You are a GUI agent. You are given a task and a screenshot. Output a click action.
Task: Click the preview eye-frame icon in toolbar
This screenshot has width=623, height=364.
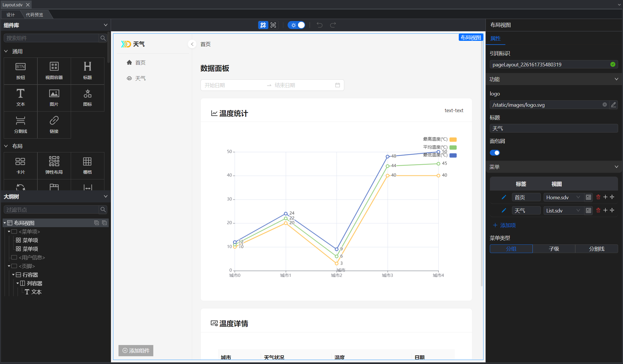click(273, 25)
